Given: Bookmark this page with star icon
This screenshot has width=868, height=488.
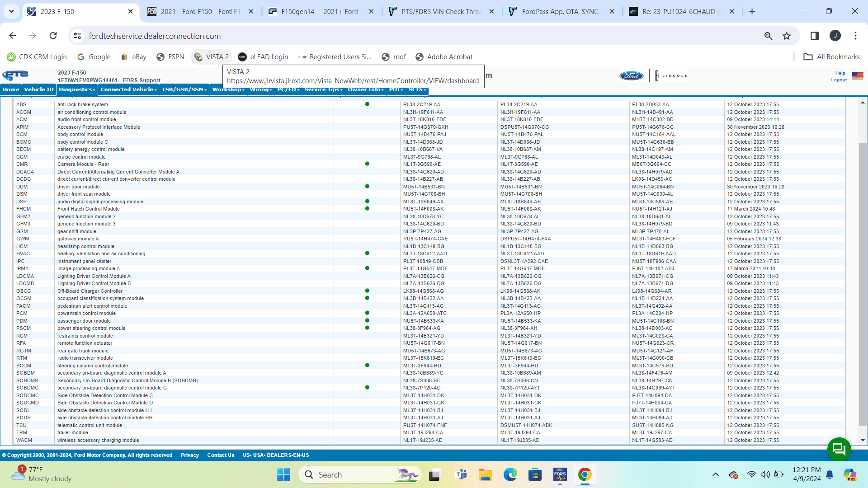Looking at the screenshot, I should 787,36.
